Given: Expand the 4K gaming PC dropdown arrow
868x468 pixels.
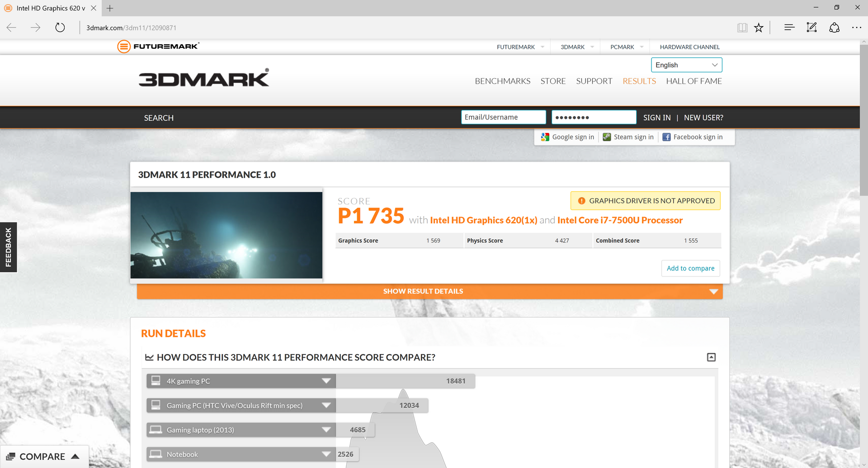Looking at the screenshot, I should click(x=326, y=381).
